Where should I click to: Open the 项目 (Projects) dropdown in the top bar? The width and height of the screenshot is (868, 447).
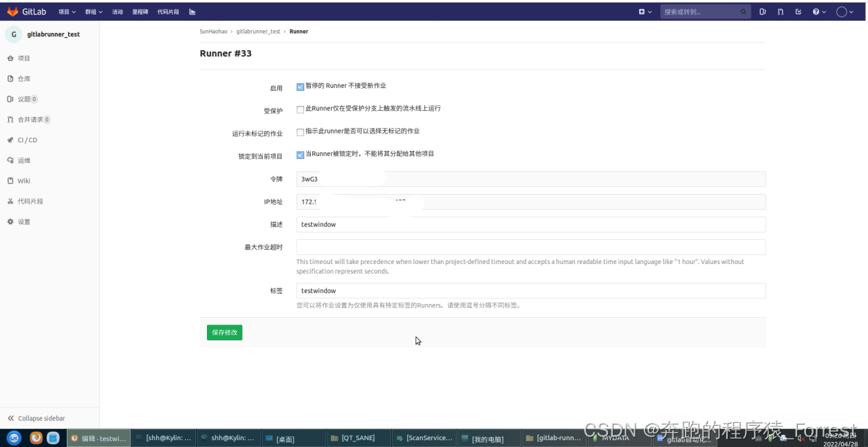tap(67, 12)
